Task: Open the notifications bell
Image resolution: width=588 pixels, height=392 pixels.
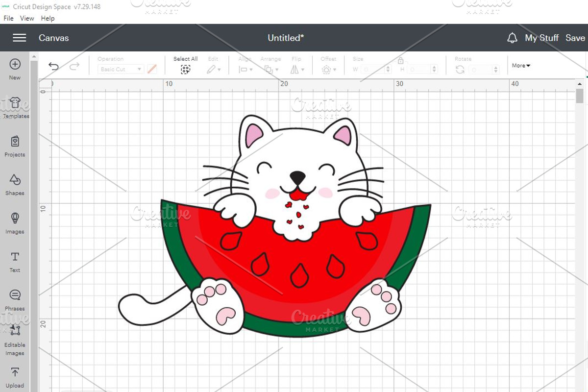Action: [512, 38]
